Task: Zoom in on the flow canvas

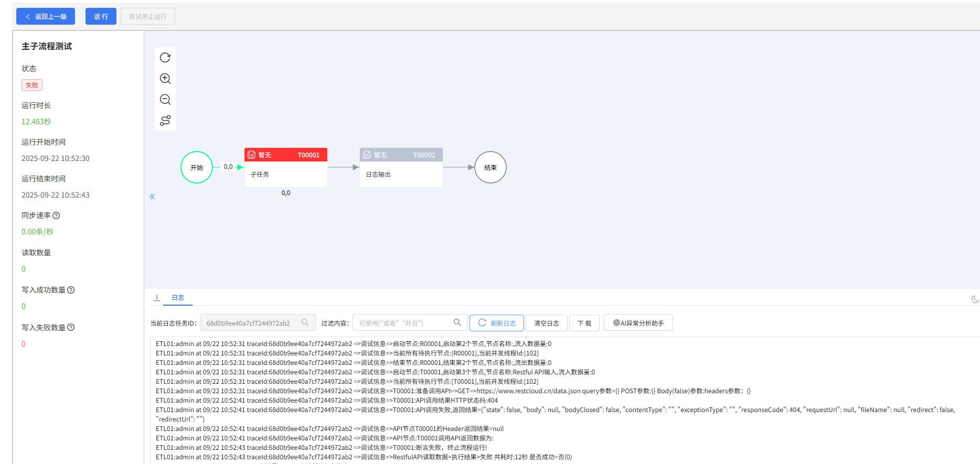Action: 165,79
